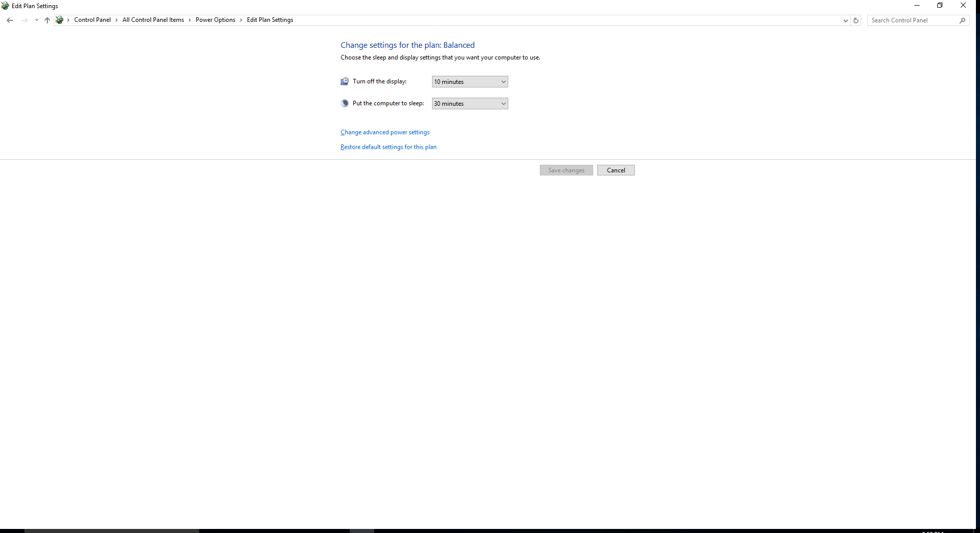Click the Forward navigation arrow

pyautogui.click(x=24, y=20)
